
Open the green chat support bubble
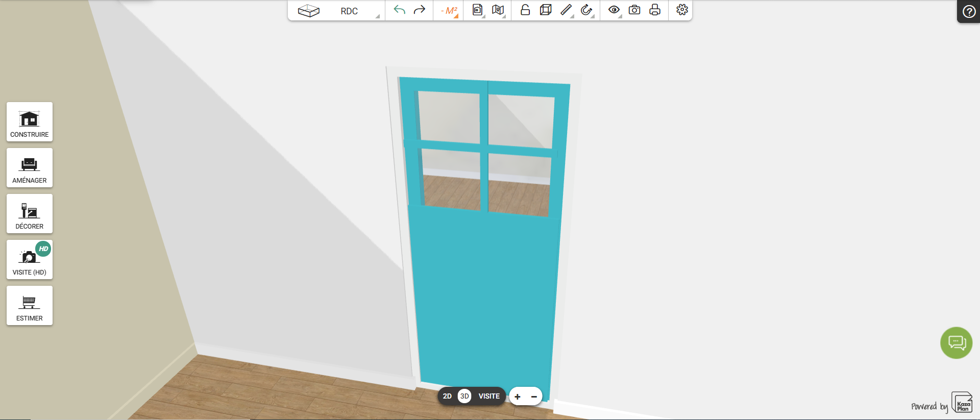(x=957, y=343)
